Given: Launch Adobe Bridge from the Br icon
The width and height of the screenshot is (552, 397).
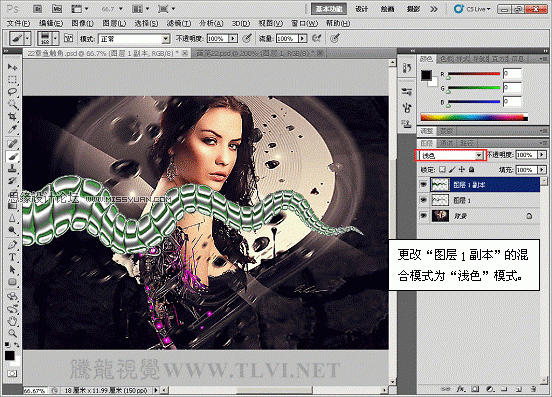Looking at the screenshot, I should pos(37,9).
